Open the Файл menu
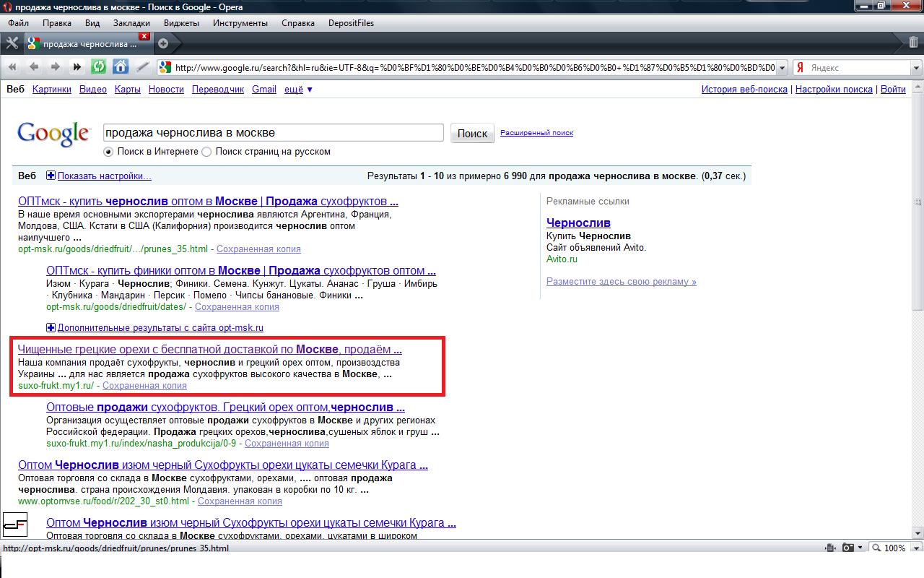The height and width of the screenshot is (578, 924). point(19,23)
